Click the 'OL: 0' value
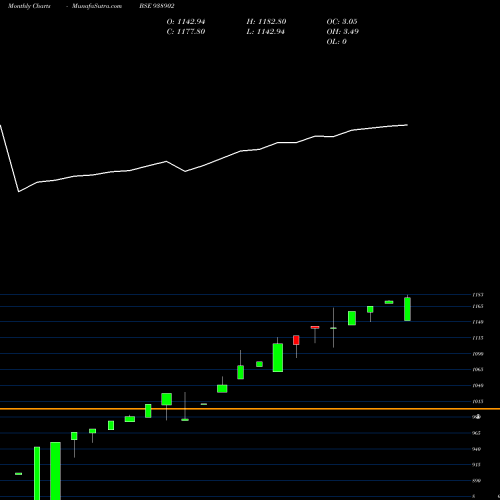Screen dimensions: 500x500 pyautogui.click(x=336, y=42)
